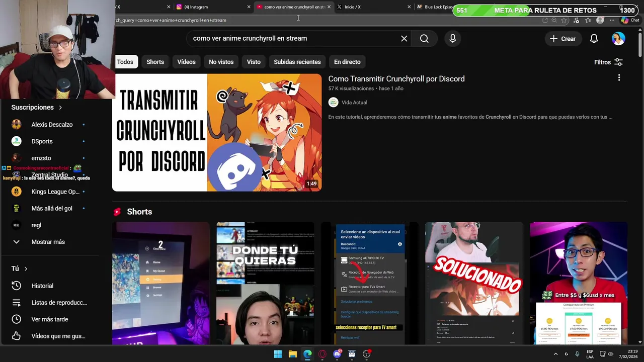Close the Instagram browser tab
The width and height of the screenshot is (644, 362).
tap(249, 7)
